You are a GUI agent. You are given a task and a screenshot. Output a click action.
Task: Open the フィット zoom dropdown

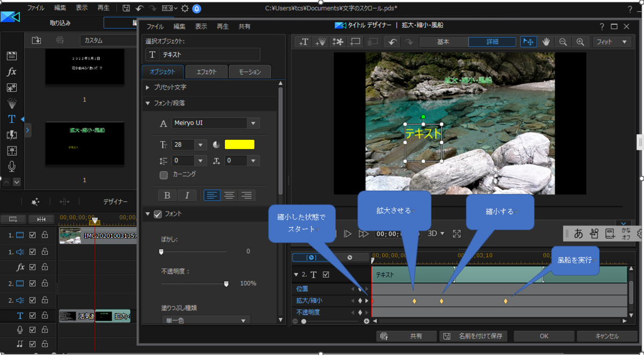(x=612, y=42)
